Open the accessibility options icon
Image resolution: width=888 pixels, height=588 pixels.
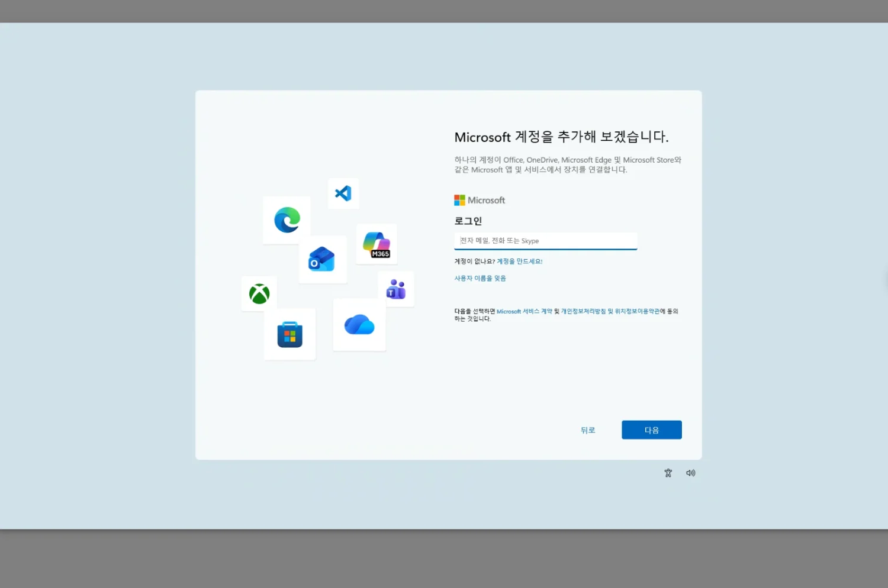point(668,473)
